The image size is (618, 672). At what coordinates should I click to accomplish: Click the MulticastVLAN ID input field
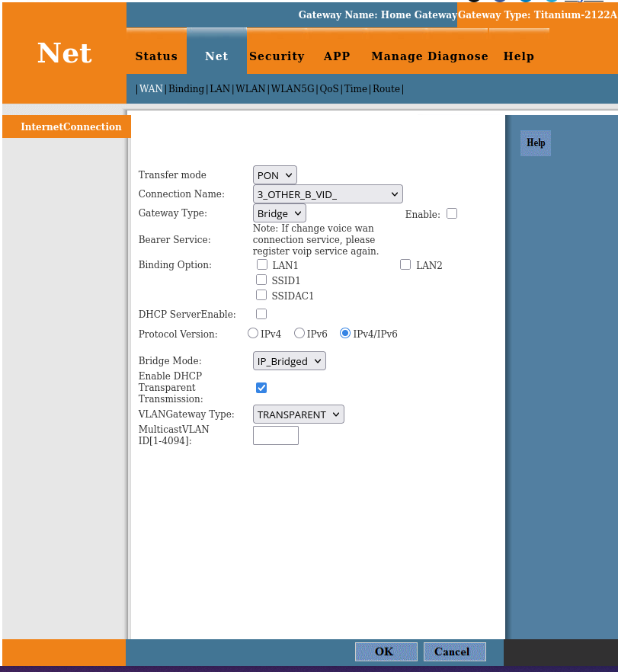coord(275,435)
